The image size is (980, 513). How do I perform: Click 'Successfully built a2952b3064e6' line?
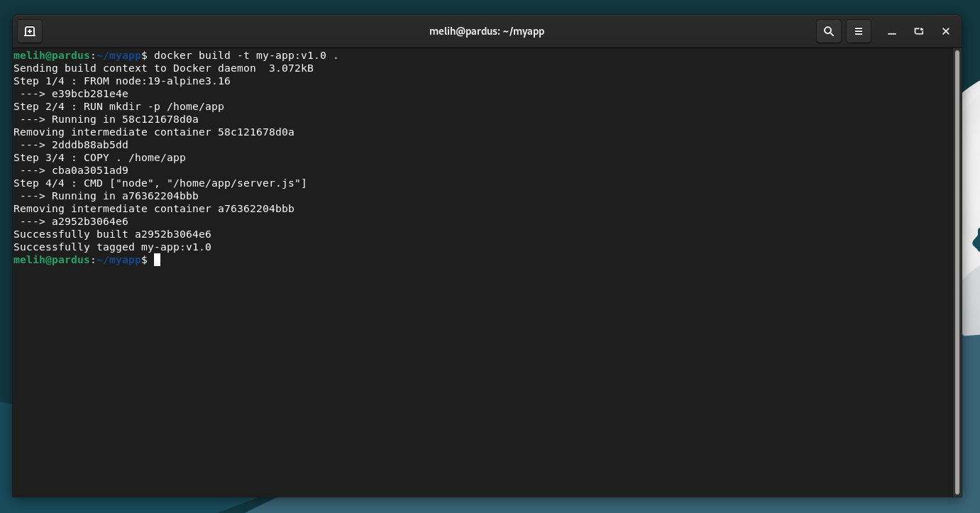[x=112, y=234]
